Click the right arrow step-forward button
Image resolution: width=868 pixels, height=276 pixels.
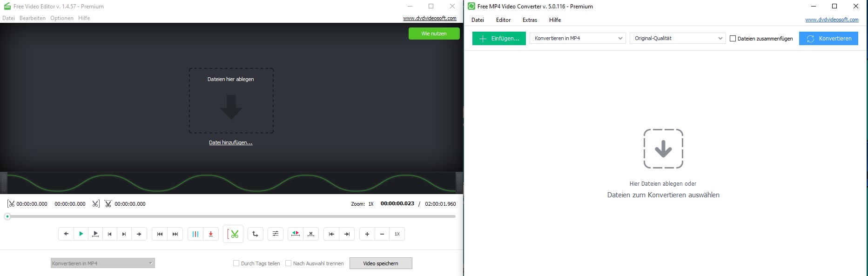tap(139, 234)
